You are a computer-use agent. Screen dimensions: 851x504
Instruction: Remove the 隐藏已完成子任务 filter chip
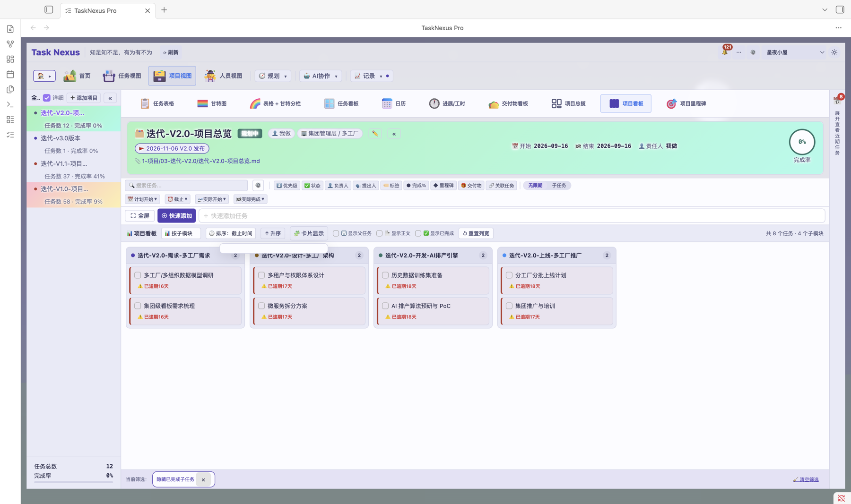(x=203, y=480)
